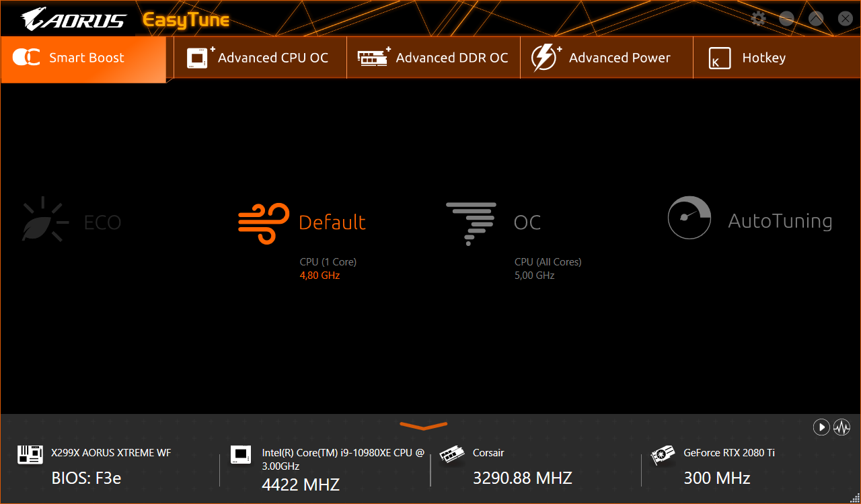
Task: Select the ECO leaf mode icon
Action: (45, 219)
